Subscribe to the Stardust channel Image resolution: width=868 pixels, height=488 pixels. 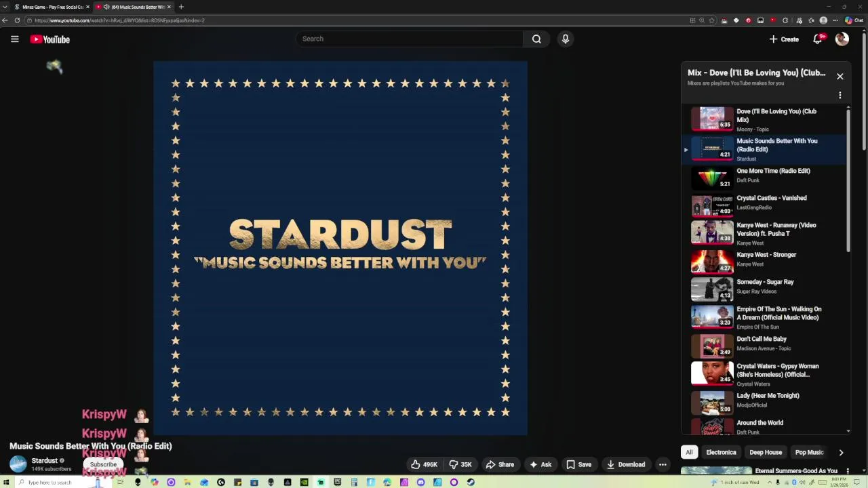(103, 464)
